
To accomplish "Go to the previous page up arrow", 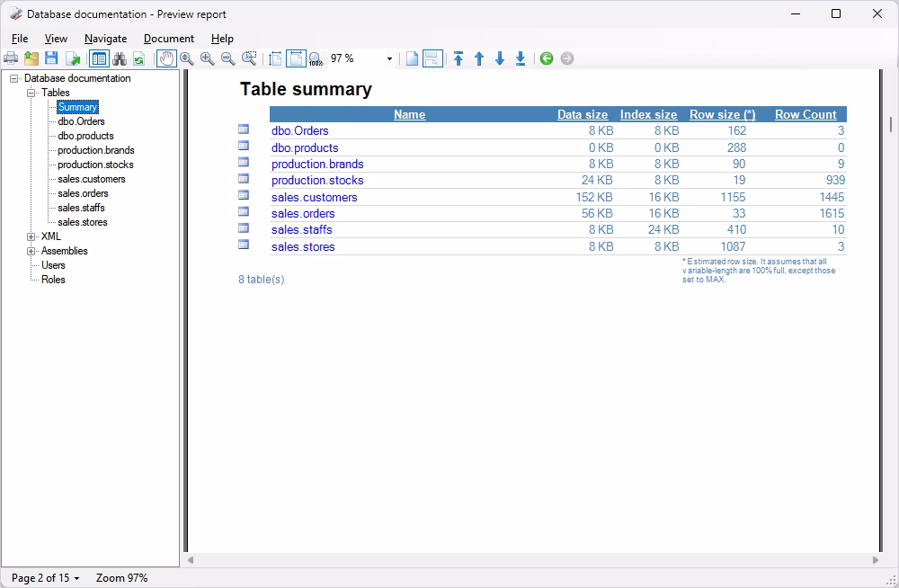I will pos(479,58).
